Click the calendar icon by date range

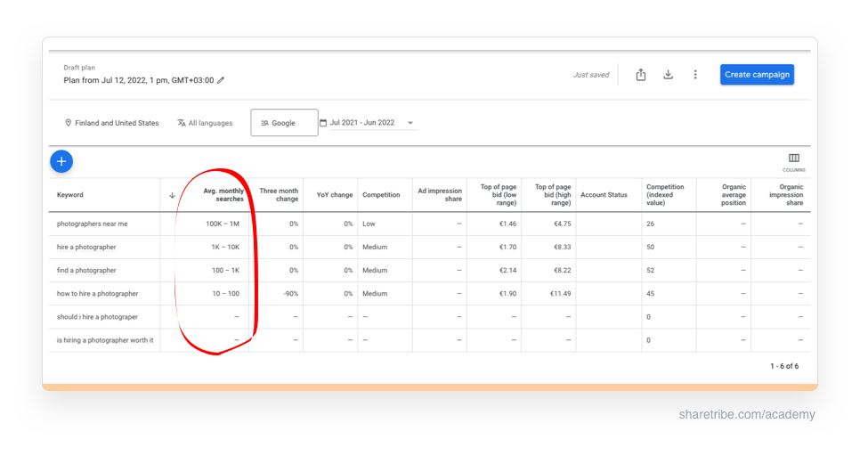[323, 123]
